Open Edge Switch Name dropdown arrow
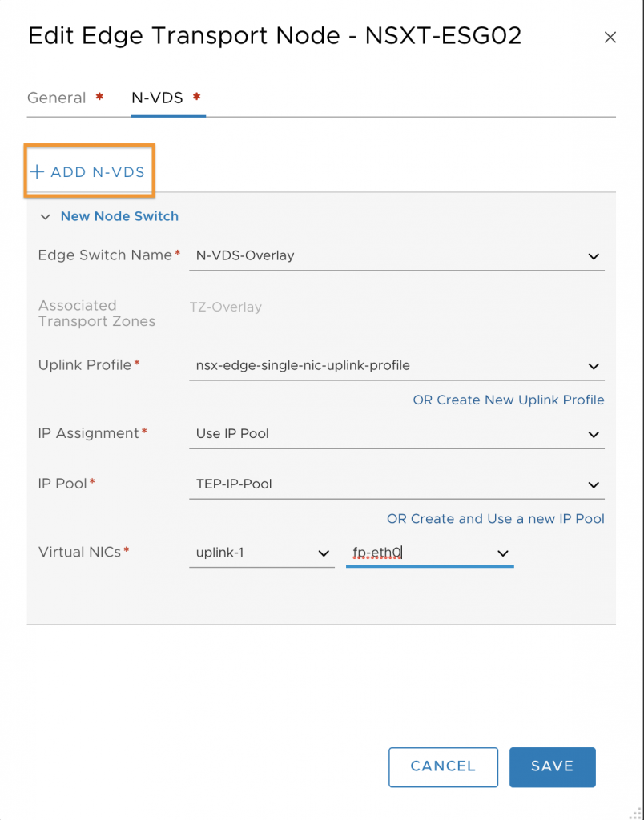The image size is (644, 820). [594, 256]
